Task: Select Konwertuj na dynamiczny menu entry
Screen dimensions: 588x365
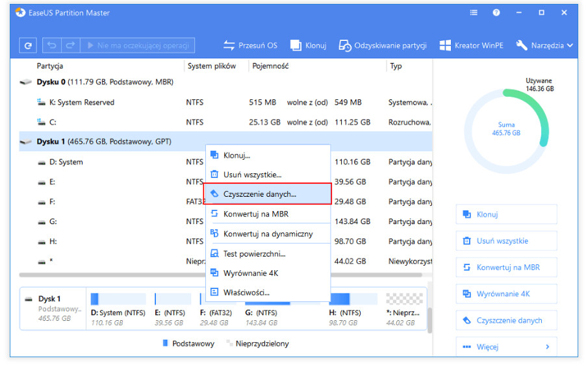Action: coord(268,234)
